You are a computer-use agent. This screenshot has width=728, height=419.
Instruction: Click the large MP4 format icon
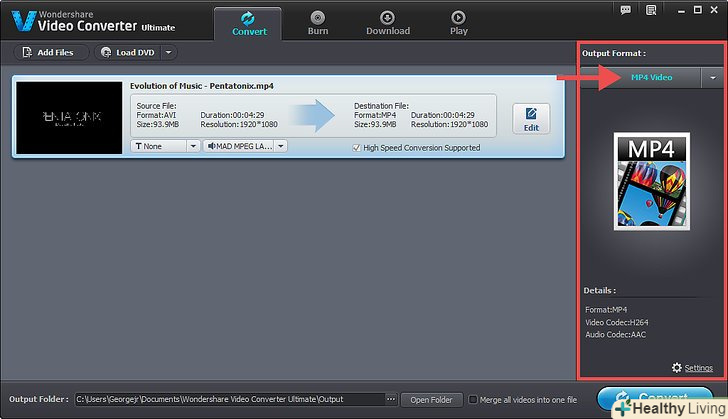pos(651,181)
